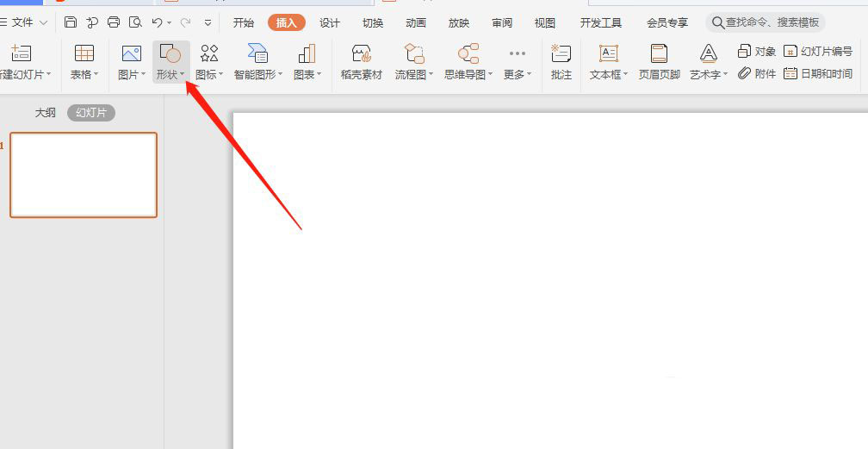This screenshot has height=449, width=868.
Task: Click the Save icon in quick toolbar
Action: click(x=71, y=22)
